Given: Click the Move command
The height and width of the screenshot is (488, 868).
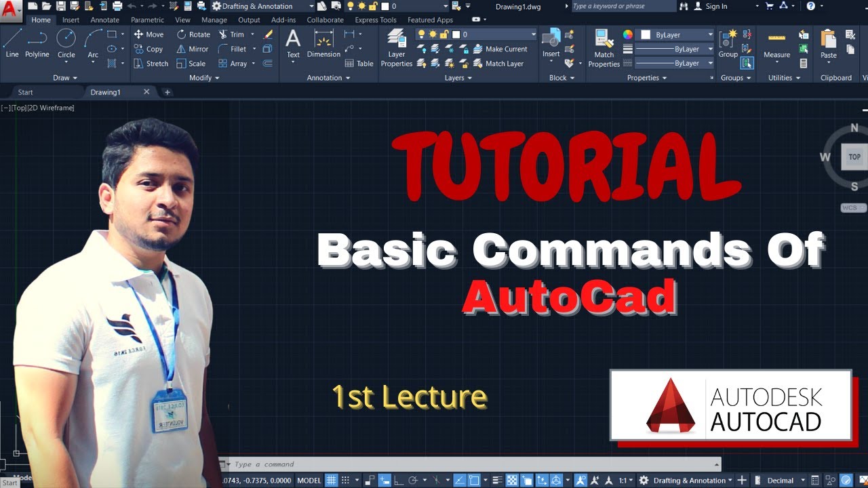Looking at the screenshot, I should [149, 34].
